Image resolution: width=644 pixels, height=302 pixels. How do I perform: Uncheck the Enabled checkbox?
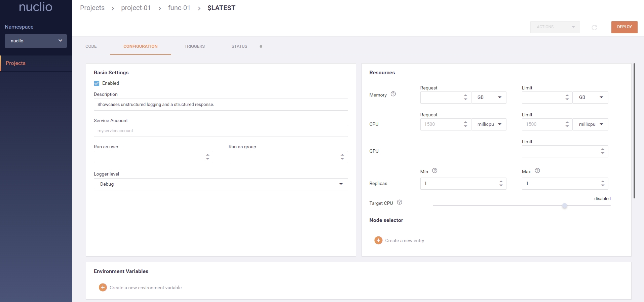click(x=97, y=83)
